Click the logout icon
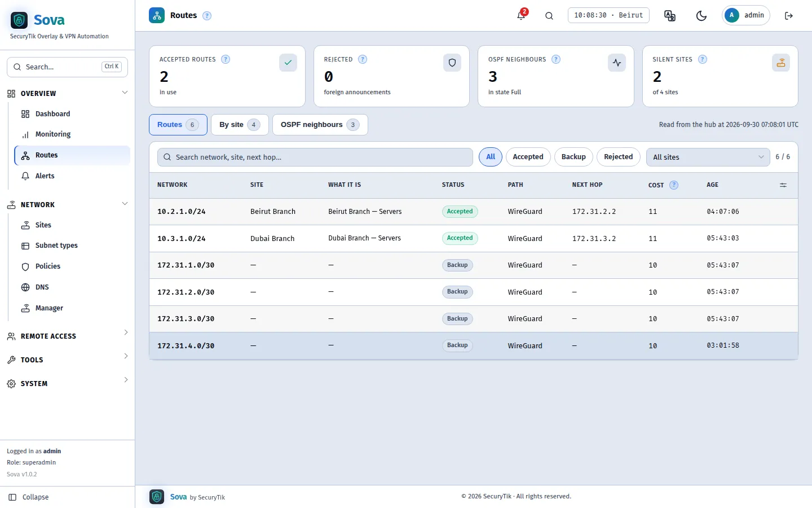This screenshot has width=812, height=508. (x=789, y=16)
